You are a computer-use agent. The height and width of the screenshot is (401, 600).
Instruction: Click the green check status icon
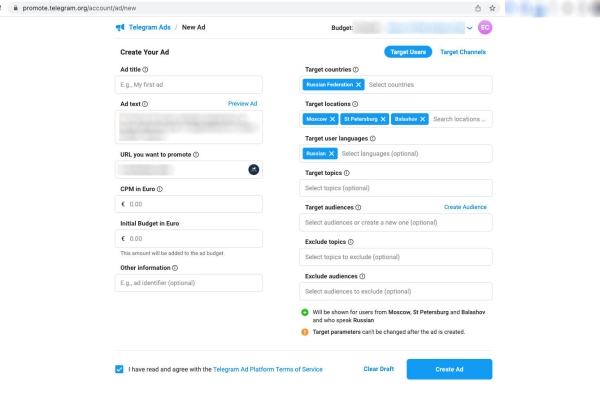tap(305, 312)
